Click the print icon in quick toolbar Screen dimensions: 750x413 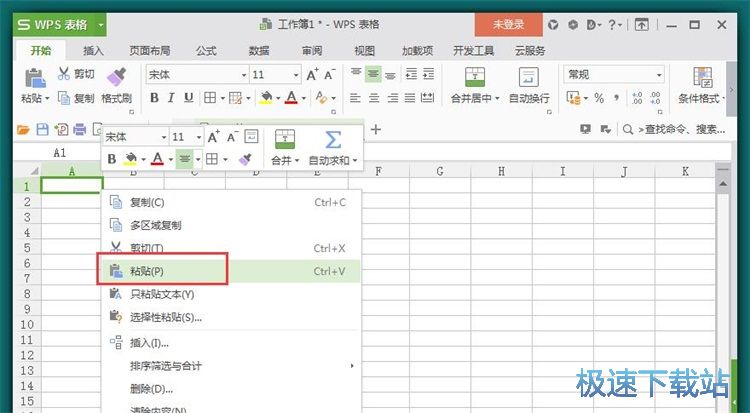[x=79, y=129]
